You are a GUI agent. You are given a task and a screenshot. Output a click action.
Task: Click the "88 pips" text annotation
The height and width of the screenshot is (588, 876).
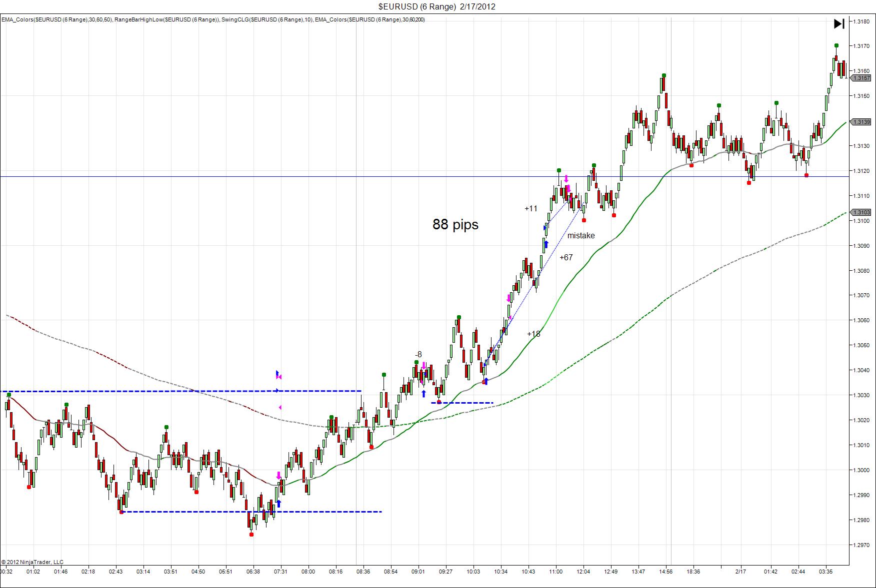[x=455, y=225]
